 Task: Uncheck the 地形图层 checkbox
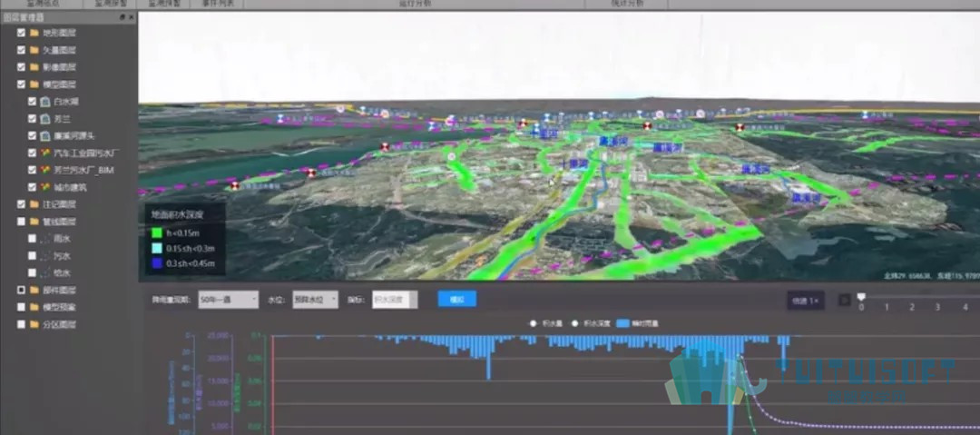tap(21, 33)
